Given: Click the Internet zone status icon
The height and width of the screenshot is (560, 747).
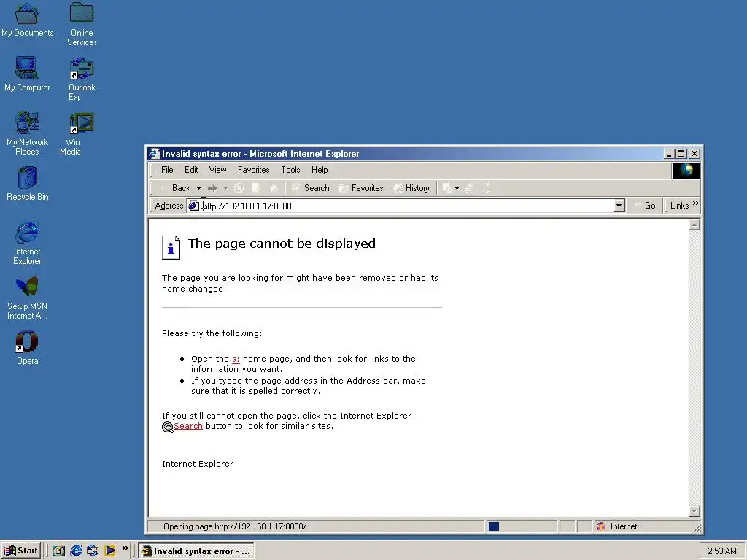Looking at the screenshot, I should pyautogui.click(x=601, y=526).
